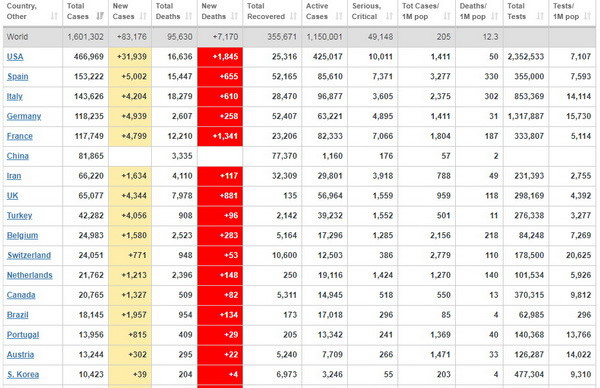The width and height of the screenshot is (600, 388).
Task: Sort table by New Cases arrows
Action: [143, 16]
